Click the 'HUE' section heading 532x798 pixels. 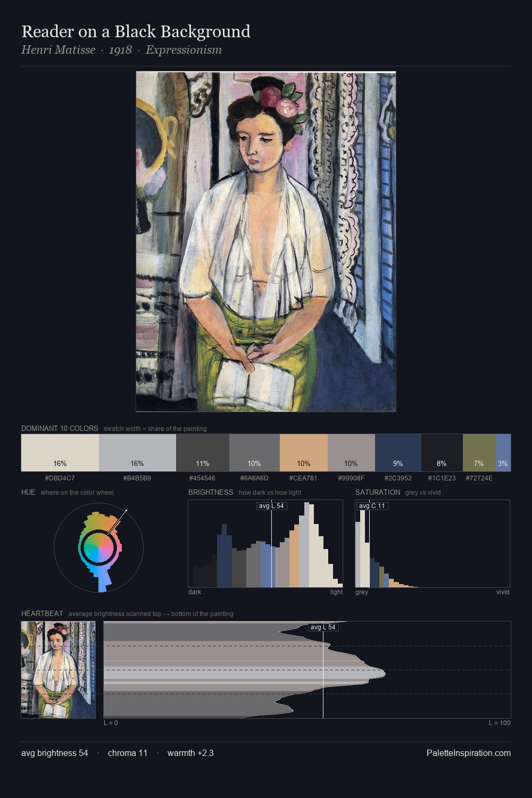point(28,492)
